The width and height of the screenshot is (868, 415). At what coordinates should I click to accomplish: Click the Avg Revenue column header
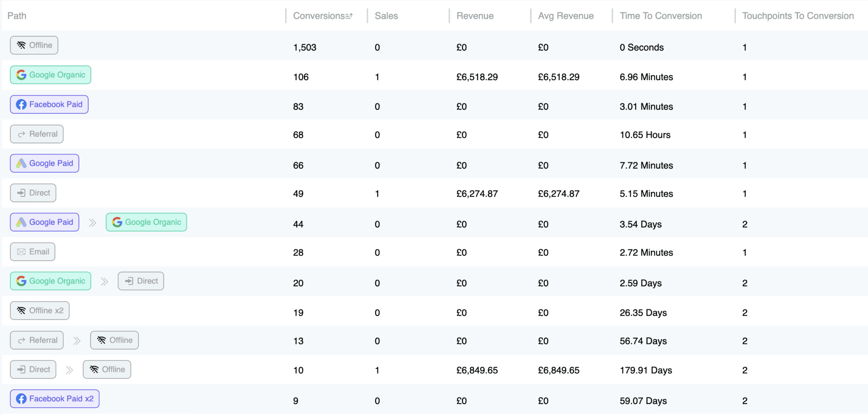(565, 16)
